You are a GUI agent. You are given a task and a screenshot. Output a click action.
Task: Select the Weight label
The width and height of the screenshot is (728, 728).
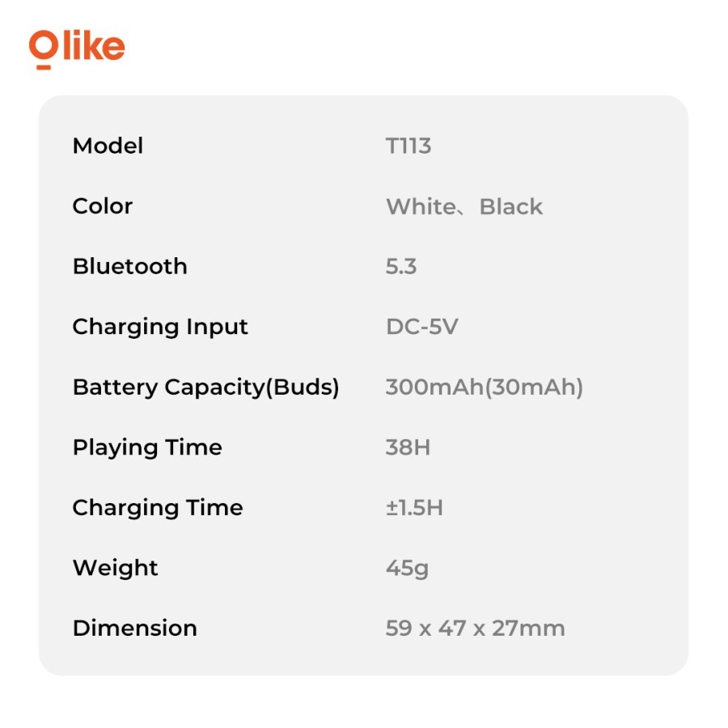pos(115,568)
